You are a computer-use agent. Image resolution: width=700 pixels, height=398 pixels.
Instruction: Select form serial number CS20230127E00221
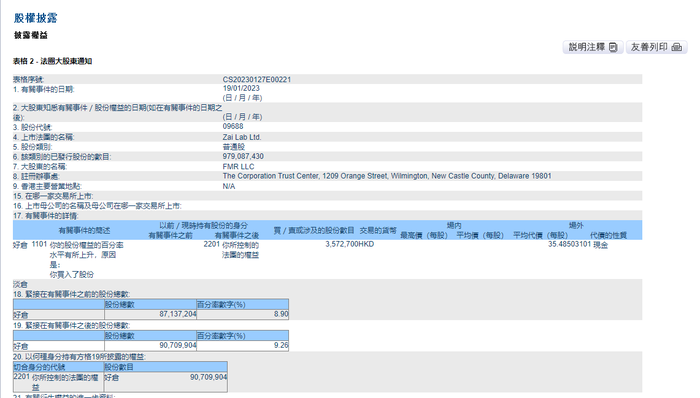click(257, 79)
